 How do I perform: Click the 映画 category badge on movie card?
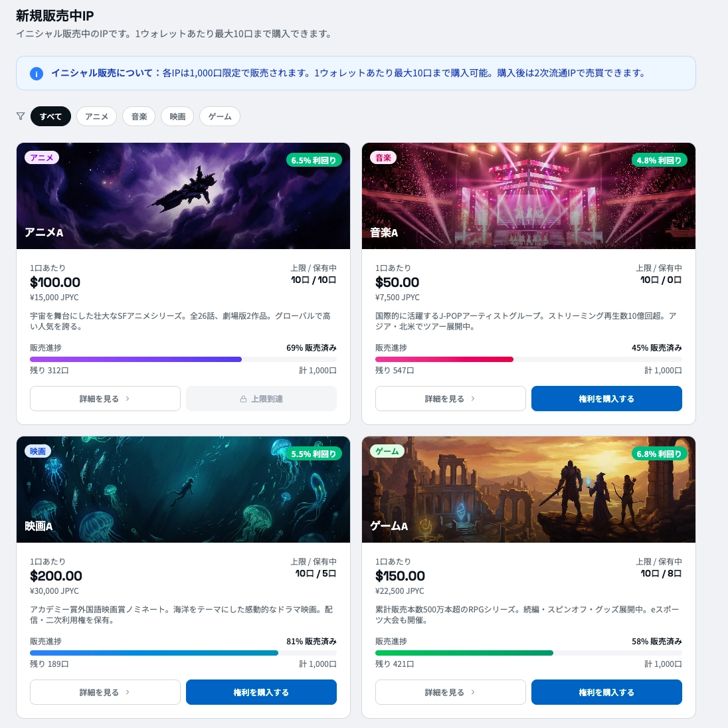click(x=38, y=451)
